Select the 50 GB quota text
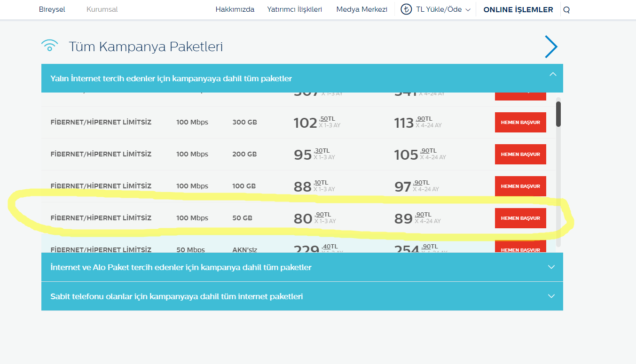The height and width of the screenshot is (364, 636). tap(242, 218)
